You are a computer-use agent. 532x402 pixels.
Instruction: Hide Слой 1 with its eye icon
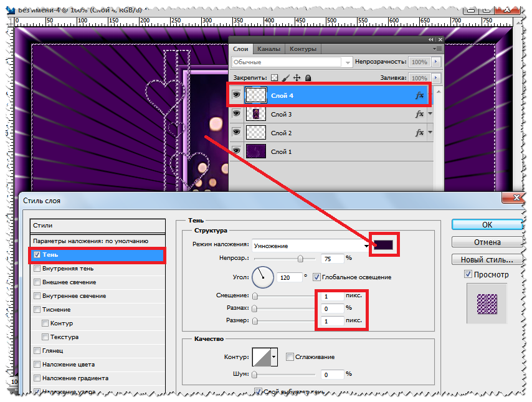click(237, 151)
